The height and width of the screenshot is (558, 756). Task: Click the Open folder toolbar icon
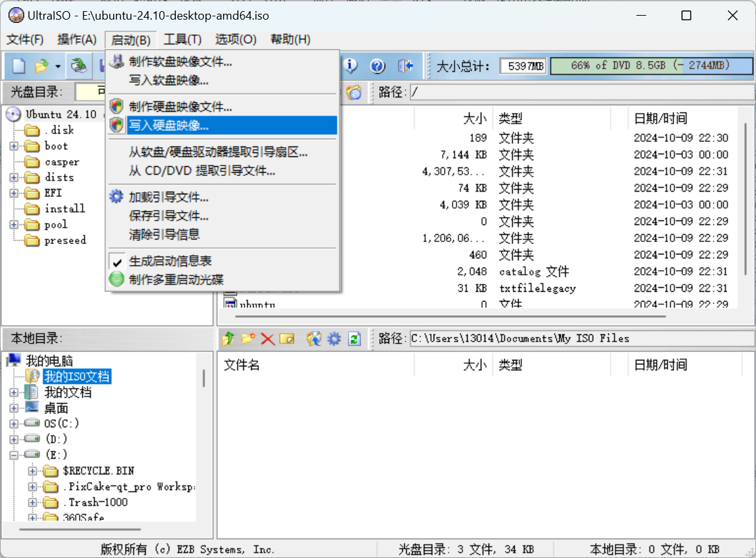pos(42,65)
